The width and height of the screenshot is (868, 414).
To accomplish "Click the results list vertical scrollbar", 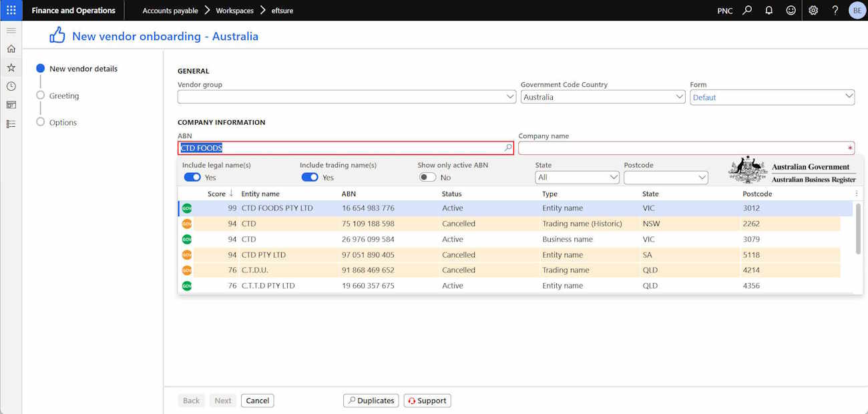I will pos(858,229).
